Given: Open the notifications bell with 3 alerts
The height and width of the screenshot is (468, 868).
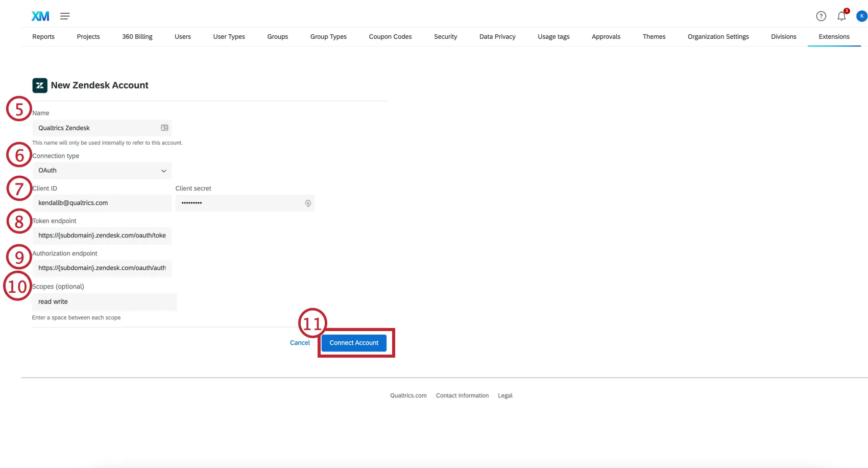Looking at the screenshot, I should point(841,16).
